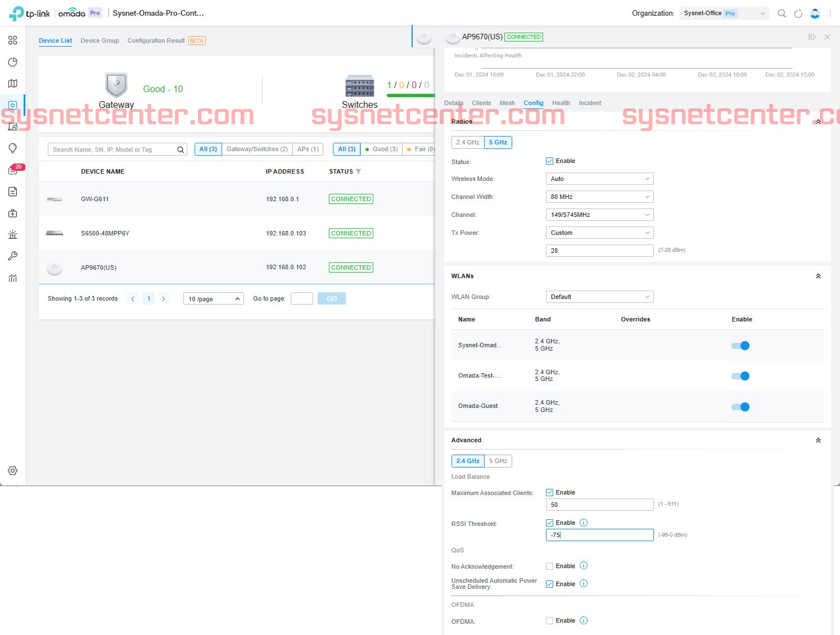Image resolution: width=840 pixels, height=635 pixels.
Task: Open the 10 /page dropdown
Action: (214, 299)
